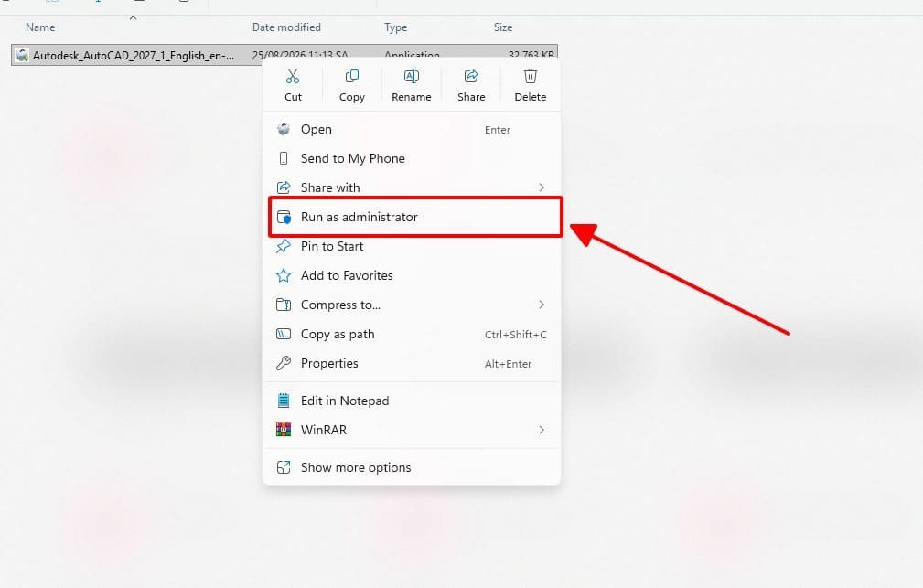Click the icon beside Show more options
The width and height of the screenshot is (923, 588).
pyautogui.click(x=284, y=468)
